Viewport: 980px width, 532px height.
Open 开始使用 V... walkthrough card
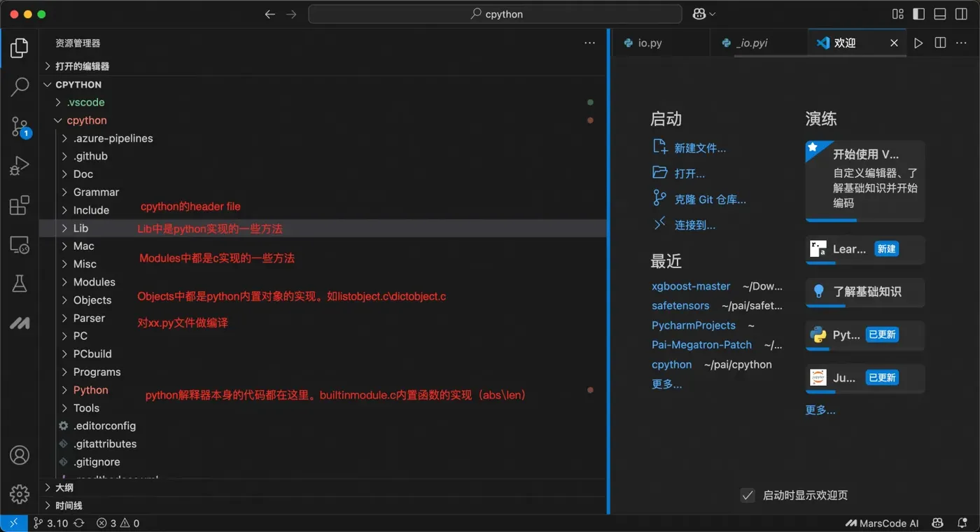click(865, 181)
